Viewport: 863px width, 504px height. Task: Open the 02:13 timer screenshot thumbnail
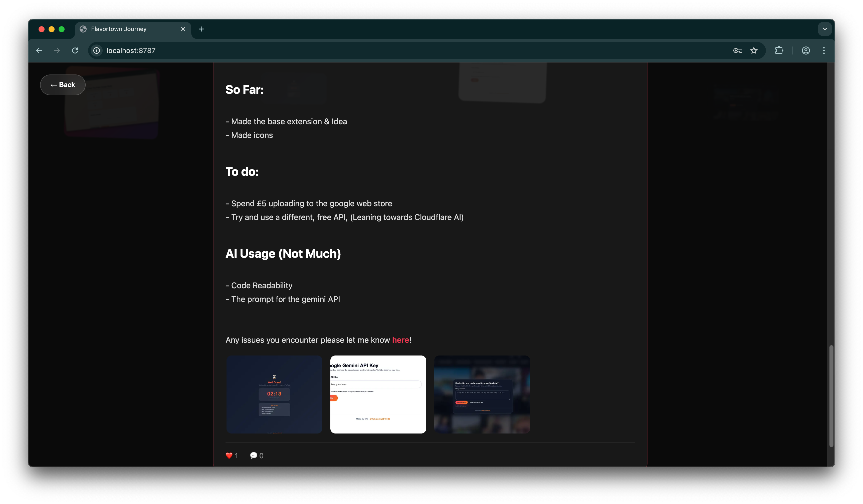point(274,394)
